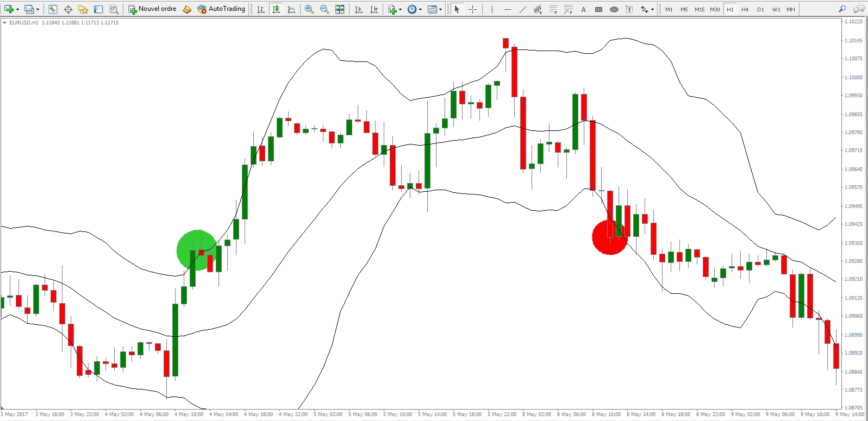The width and height of the screenshot is (868, 421).
Task: Expand the periodicity clock dropdown
Action: pyautogui.click(x=420, y=9)
